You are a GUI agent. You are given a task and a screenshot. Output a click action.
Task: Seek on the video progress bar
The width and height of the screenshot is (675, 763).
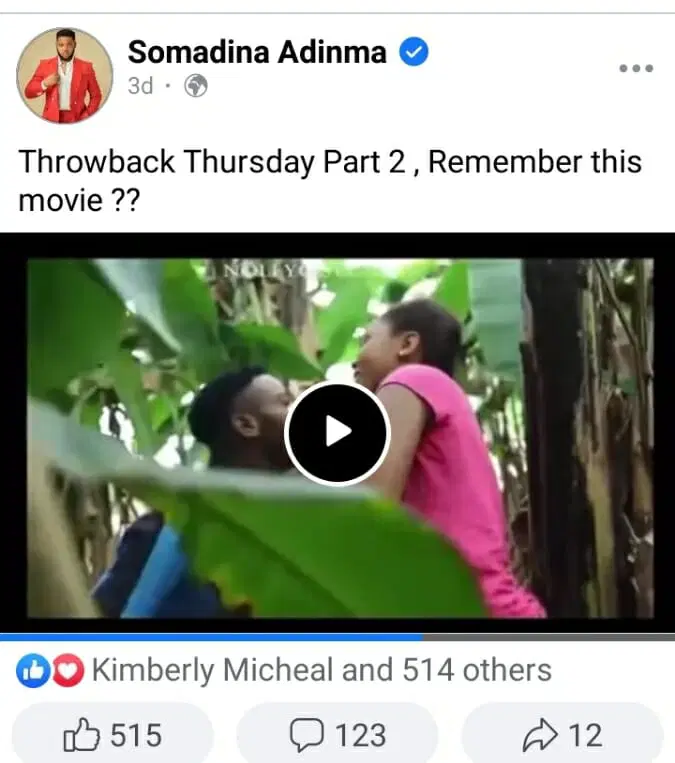click(x=337, y=637)
